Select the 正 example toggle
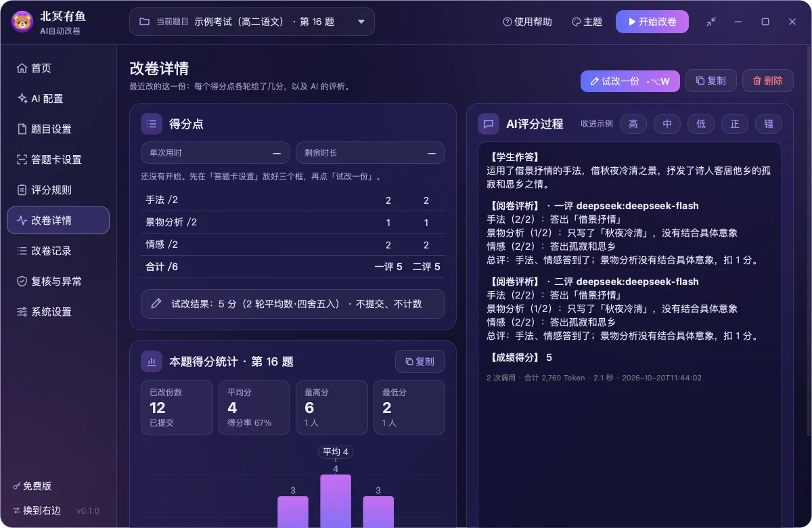This screenshot has width=812, height=528. pyautogui.click(x=735, y=124)
